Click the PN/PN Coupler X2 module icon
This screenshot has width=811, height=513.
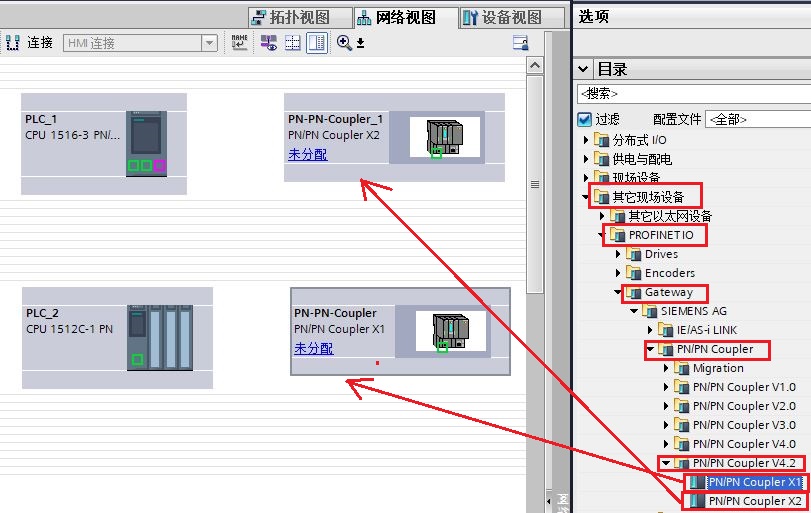click(698, 501)
